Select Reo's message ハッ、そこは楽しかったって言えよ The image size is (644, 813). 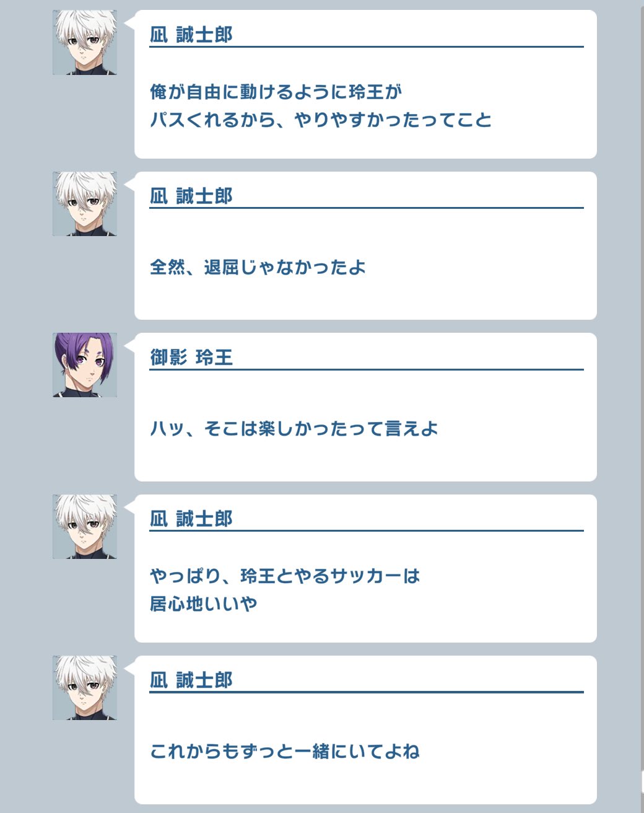point(294,428)
